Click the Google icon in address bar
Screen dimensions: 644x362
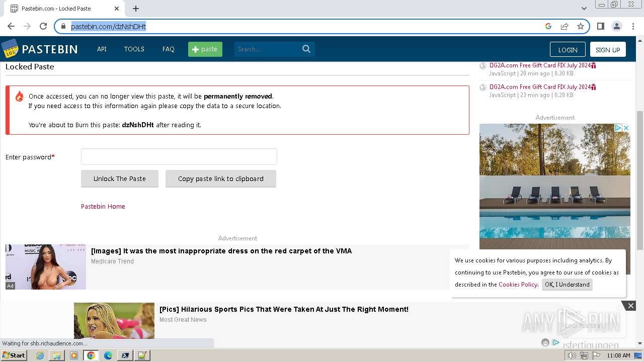point(548,26)
